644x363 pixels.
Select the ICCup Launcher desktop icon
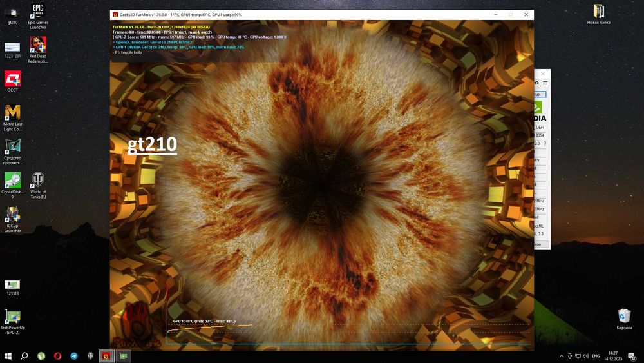coord(12,220)
